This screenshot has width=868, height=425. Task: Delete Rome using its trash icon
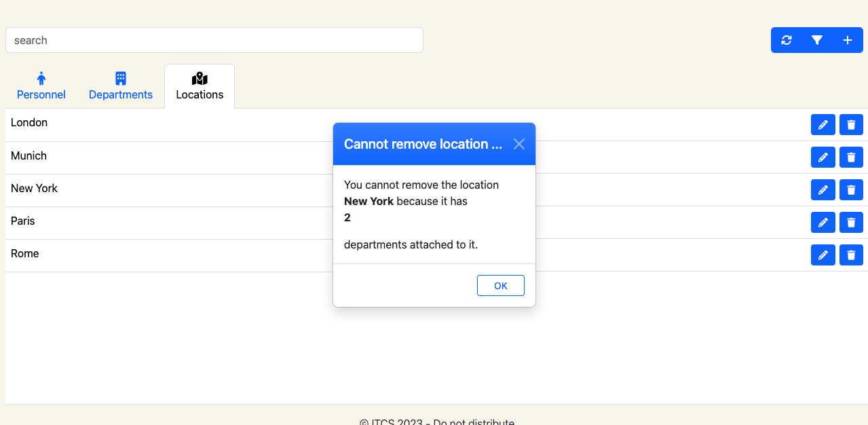(x=851, y=255)
